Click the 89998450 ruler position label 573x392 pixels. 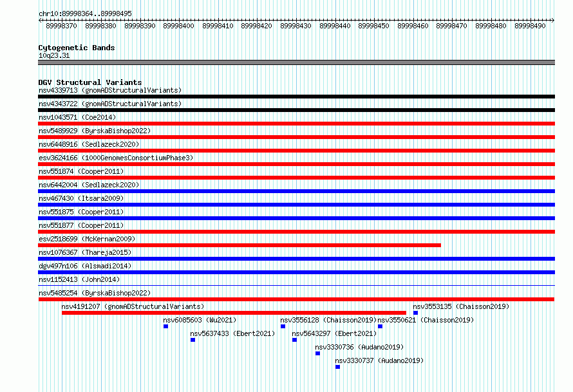pyautogui.click(x=373, y=26)
